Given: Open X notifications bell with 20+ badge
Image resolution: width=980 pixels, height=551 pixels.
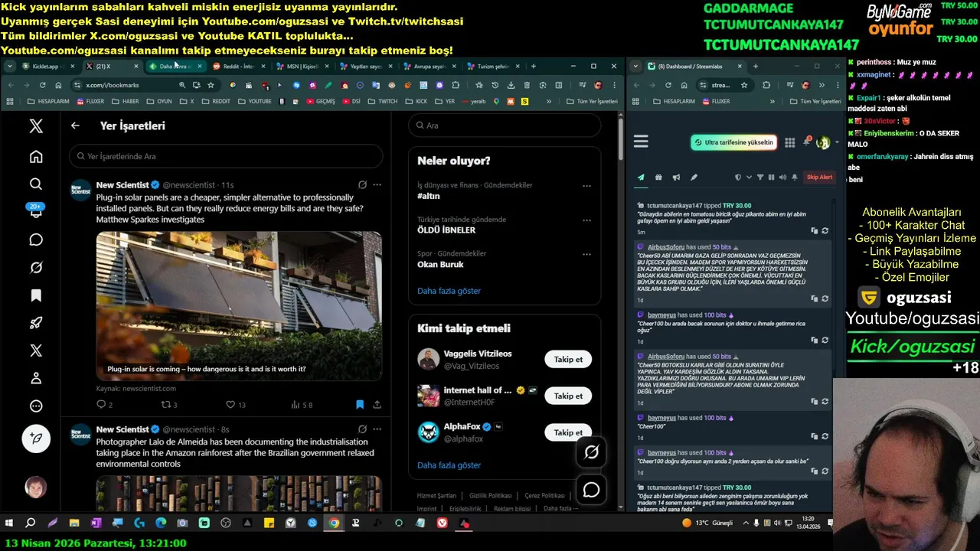Looking at the screenshot, I should [x=36, y=212].
